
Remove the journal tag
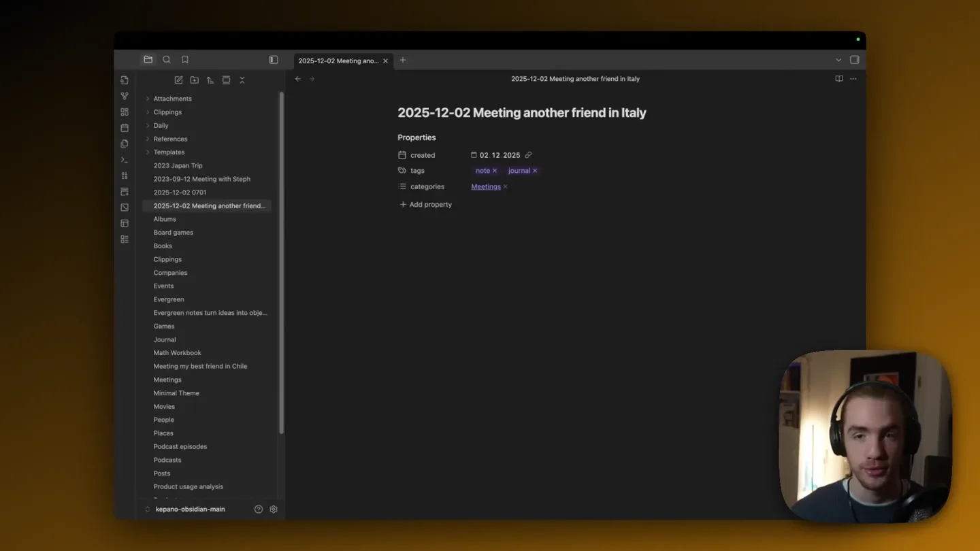coord(535,171)
